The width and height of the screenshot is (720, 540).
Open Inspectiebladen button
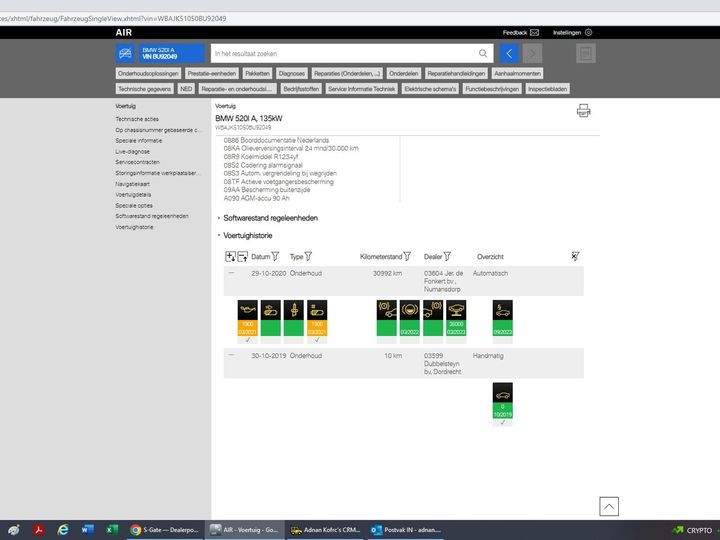[x=548, y=89]
